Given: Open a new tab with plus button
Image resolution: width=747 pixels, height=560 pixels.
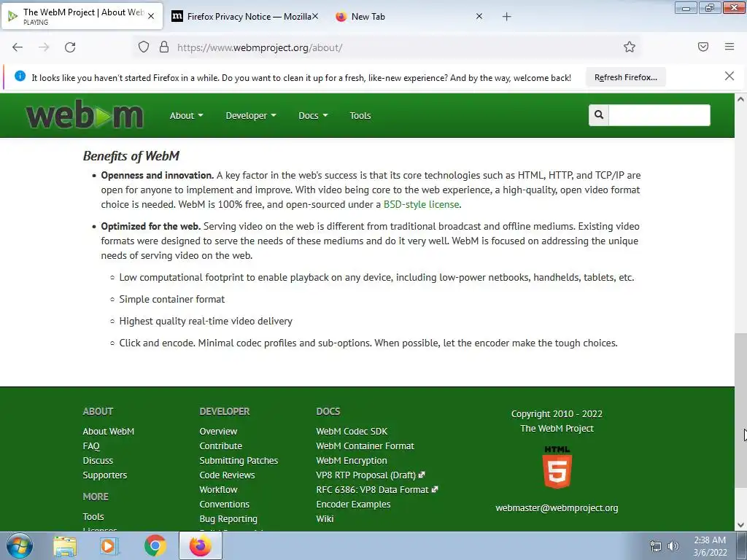Looking at the screenshot, I should point(506,17).
